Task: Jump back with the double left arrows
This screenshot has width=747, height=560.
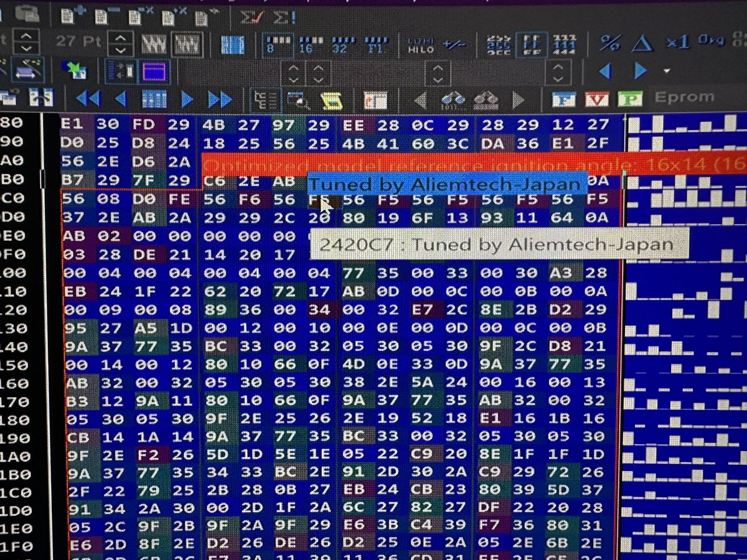Action: pos(88,98)
